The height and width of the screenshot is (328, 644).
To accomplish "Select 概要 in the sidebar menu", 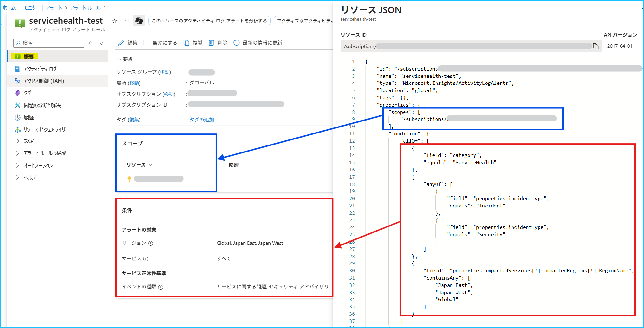I will click(57, 57).
